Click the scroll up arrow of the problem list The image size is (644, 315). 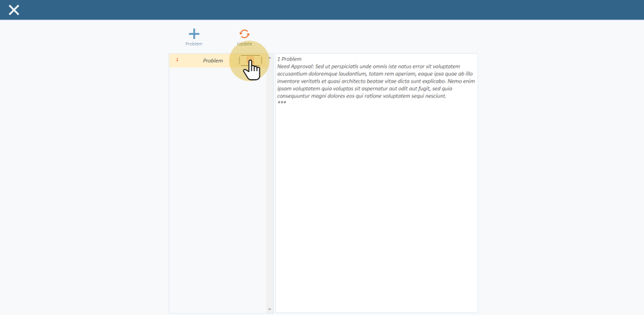[270, 57]
